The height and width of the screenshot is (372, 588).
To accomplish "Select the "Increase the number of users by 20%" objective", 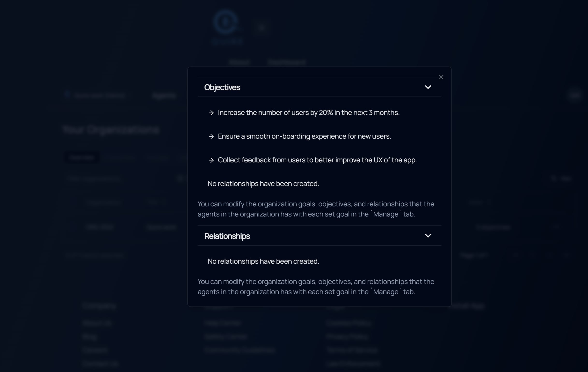I will pos(308,113).
